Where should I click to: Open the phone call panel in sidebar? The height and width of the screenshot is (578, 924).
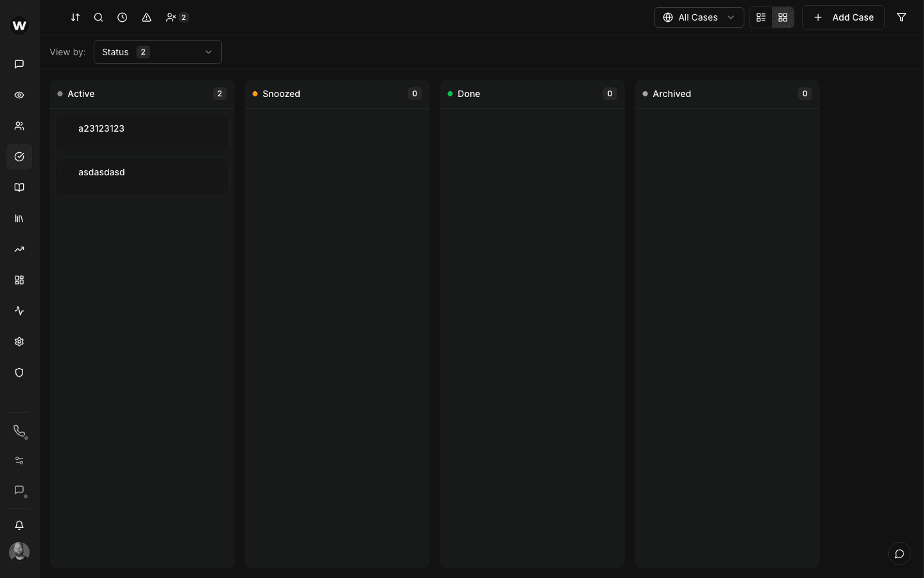pos(19,432)
